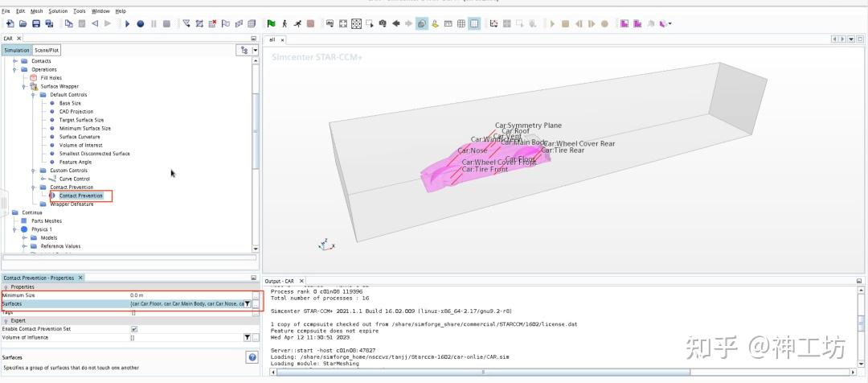This screenshot has width=868, height=383.
Task: Open the Mesh menu
Action: click(x=36, y=11)
